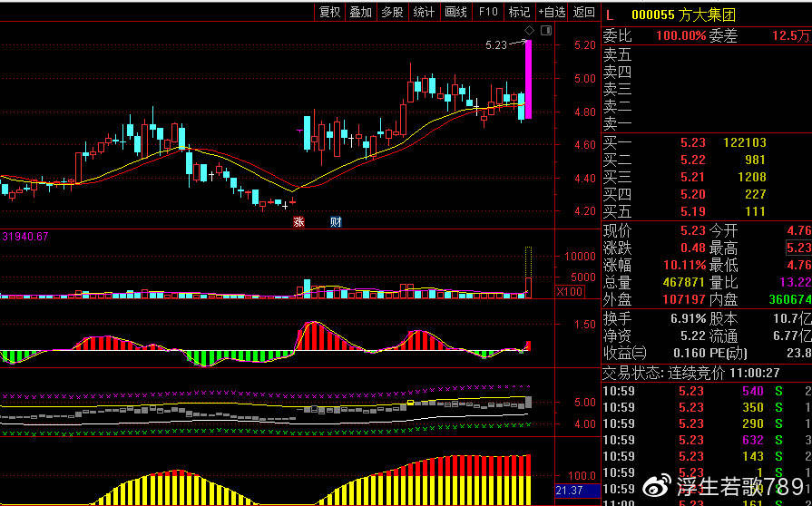
Task: Click the latest tall magenta candlestick
Action: coord(528,80)
